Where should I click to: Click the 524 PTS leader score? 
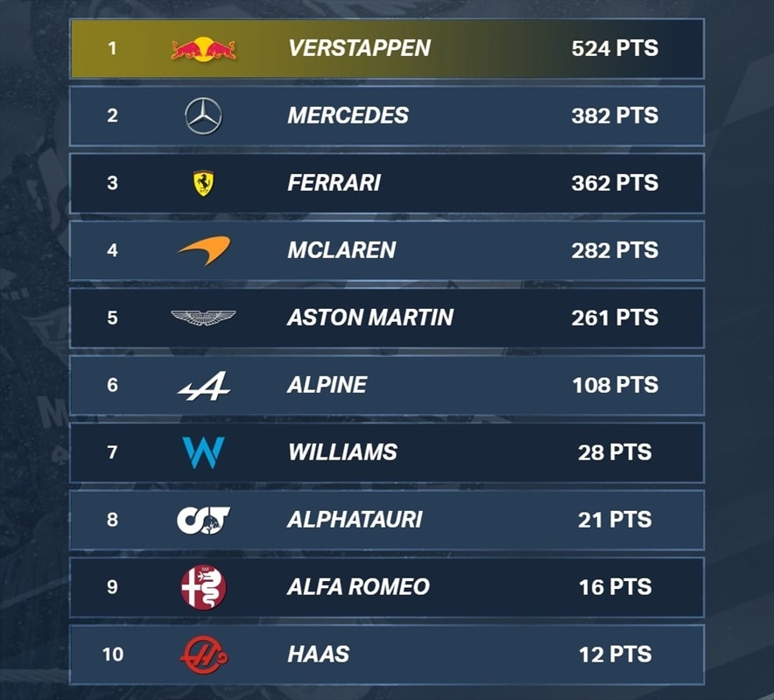pyautogui.click(x=615, y=48)
